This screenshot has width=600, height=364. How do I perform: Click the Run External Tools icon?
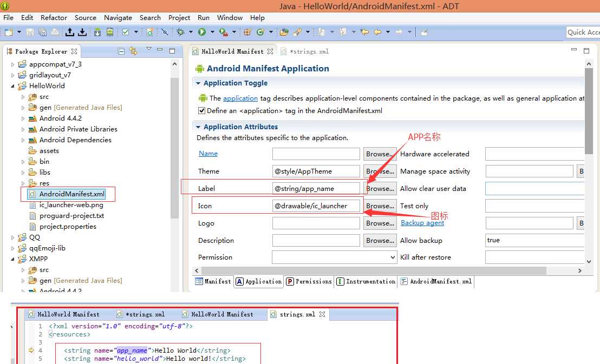point(224,32)
